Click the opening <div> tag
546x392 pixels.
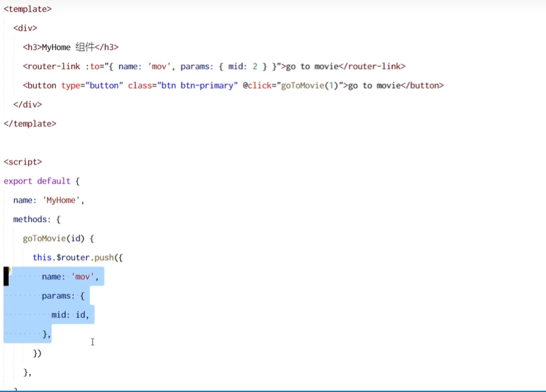click(25, 28)
